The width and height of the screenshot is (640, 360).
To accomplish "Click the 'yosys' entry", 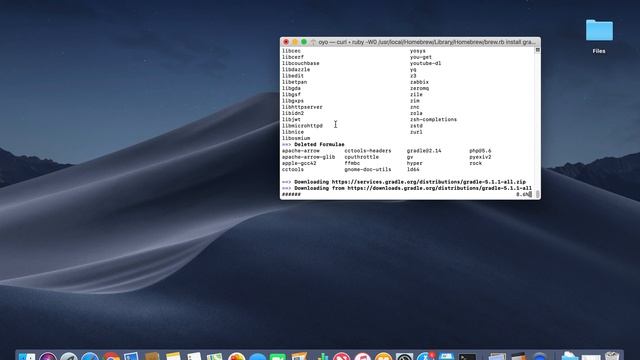I will tap(418, 51).
